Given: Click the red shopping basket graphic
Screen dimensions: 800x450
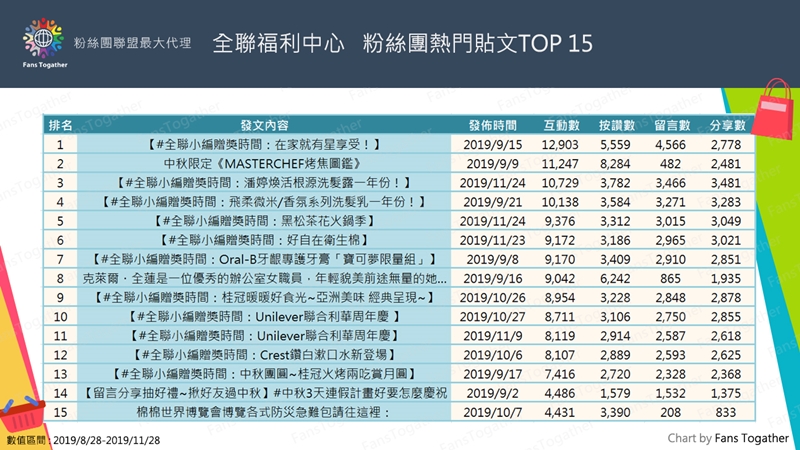Looking at the screenshot, I should [22, 414].
